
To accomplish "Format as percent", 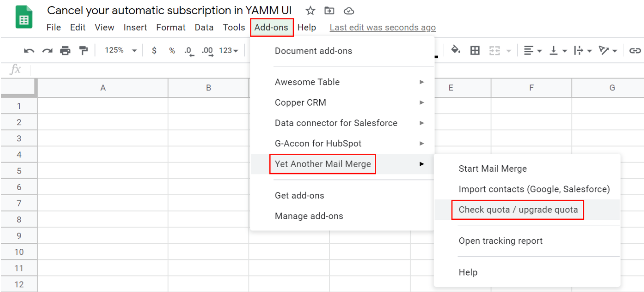I will tap(172, 51).
